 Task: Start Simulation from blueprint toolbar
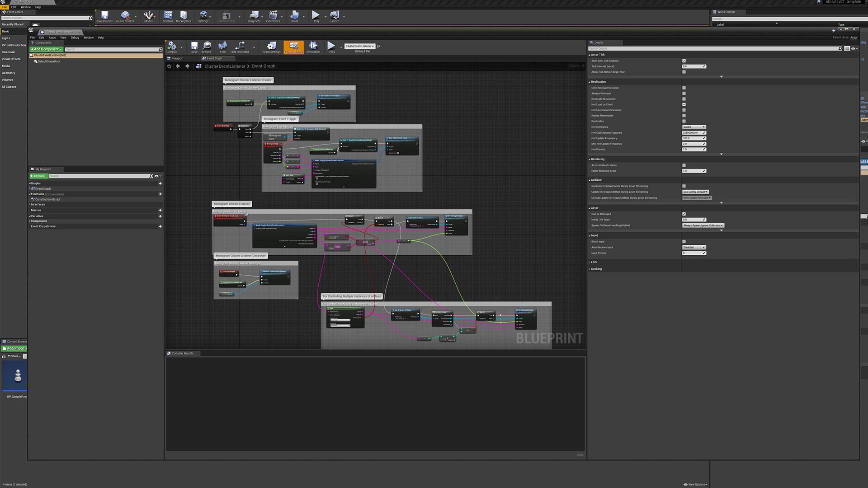coord(313,46)
